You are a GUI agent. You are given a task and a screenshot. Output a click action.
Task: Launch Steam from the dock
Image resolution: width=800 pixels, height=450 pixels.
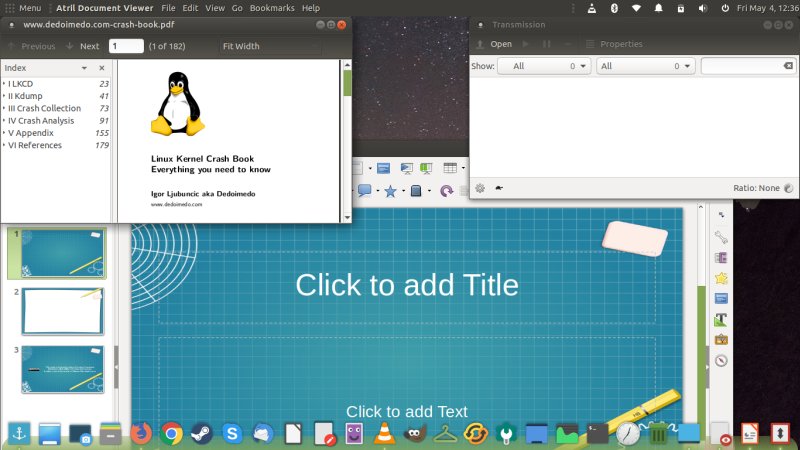click(x=202, y=434)
